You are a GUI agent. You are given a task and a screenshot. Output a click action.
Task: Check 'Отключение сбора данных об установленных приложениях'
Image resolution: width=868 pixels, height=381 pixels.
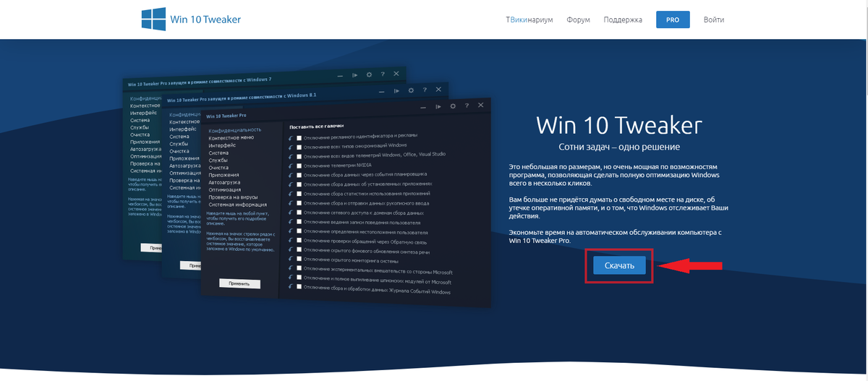click(x=299, y=184)
